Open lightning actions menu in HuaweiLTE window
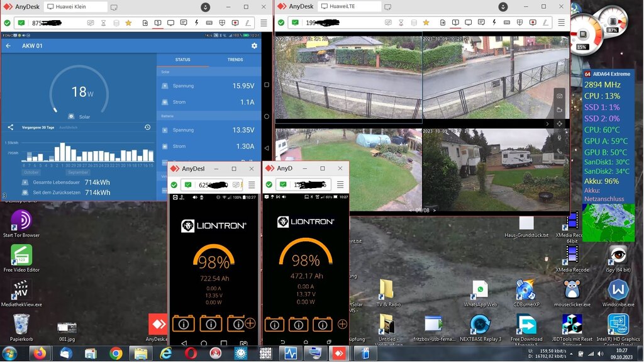 pyautogui.click(x=494, y=23)
